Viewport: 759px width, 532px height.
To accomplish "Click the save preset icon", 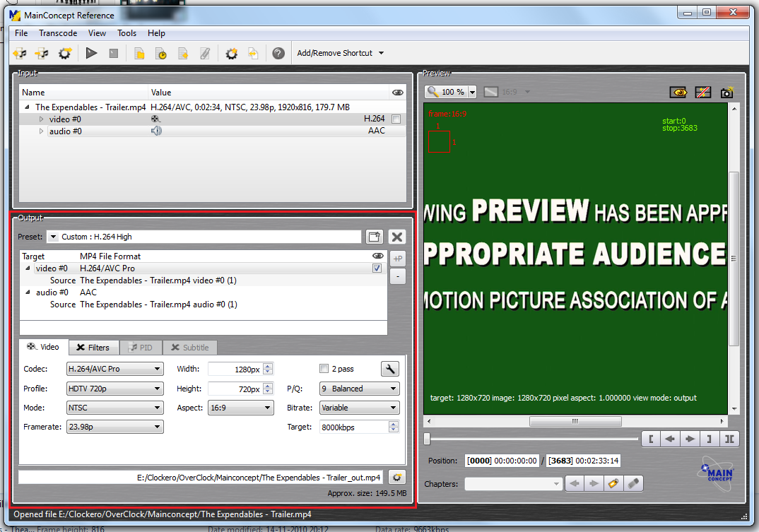I will click(x=374, y=237).
